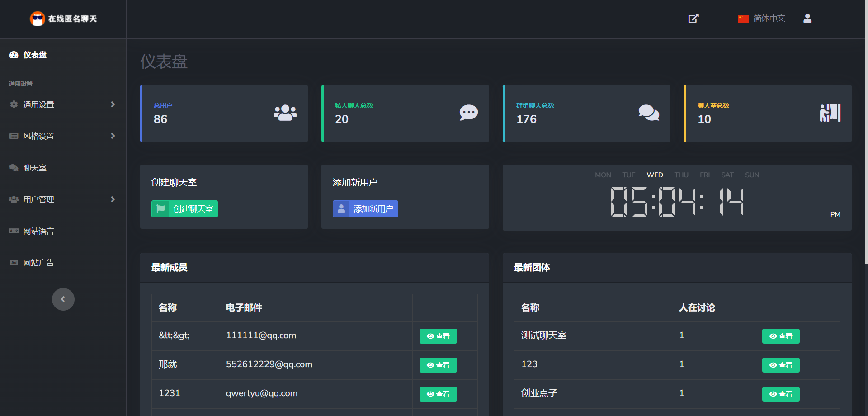Viewport: 868px width, 416px height.
Task: Click the email 111111@qq.com table cell
Action: click(261, 336)
